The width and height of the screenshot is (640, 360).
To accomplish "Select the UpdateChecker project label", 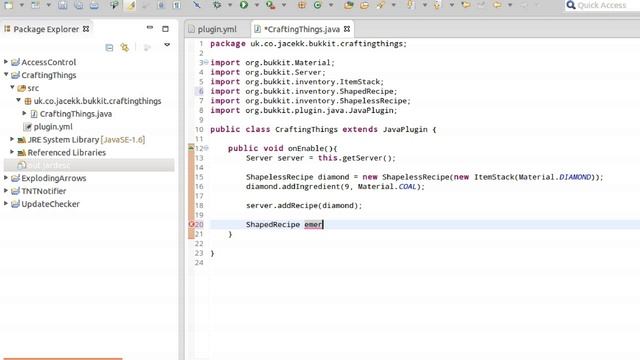I will [x=51, y=204].
